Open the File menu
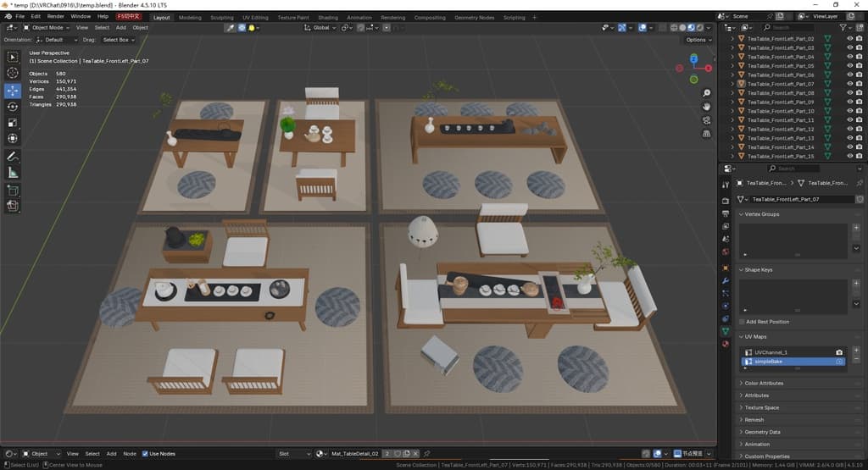This screenshot has height=470, width=868. click(x=20, y=17)
